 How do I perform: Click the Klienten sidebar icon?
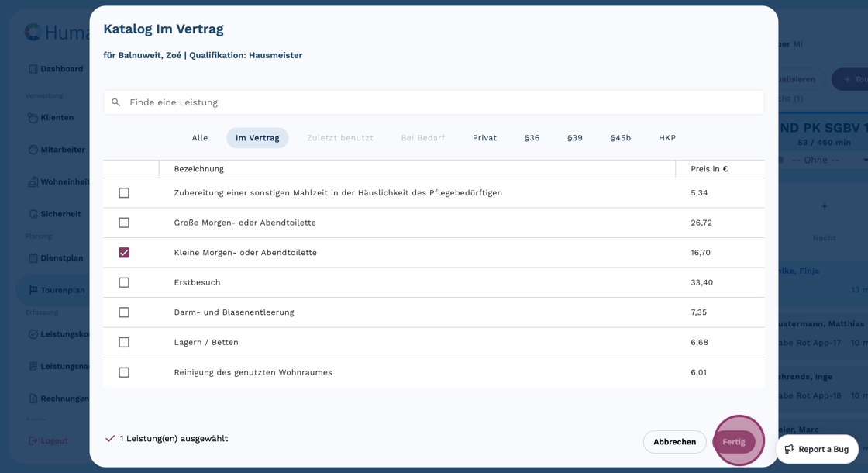(x=33, y=118)
